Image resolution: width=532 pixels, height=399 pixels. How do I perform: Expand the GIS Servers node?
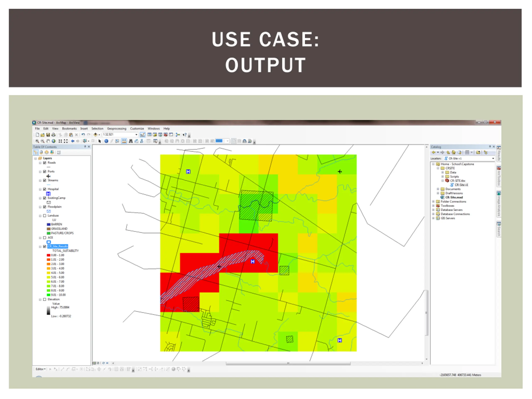click(433, 218)
